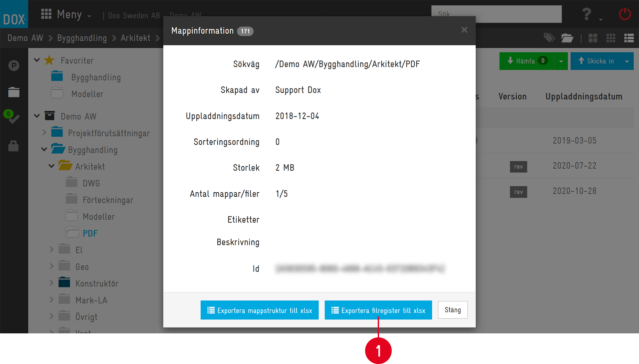
Task: Select the Arkitekt folder in tree
Action: click(x=90, y=166)
